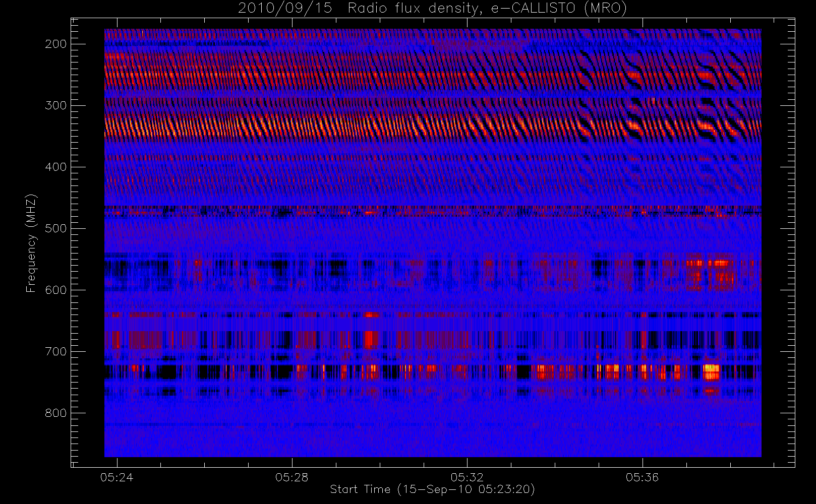816x504 pixels.
Task: Click the 05:36 time tick label
Action: [642, 477]
